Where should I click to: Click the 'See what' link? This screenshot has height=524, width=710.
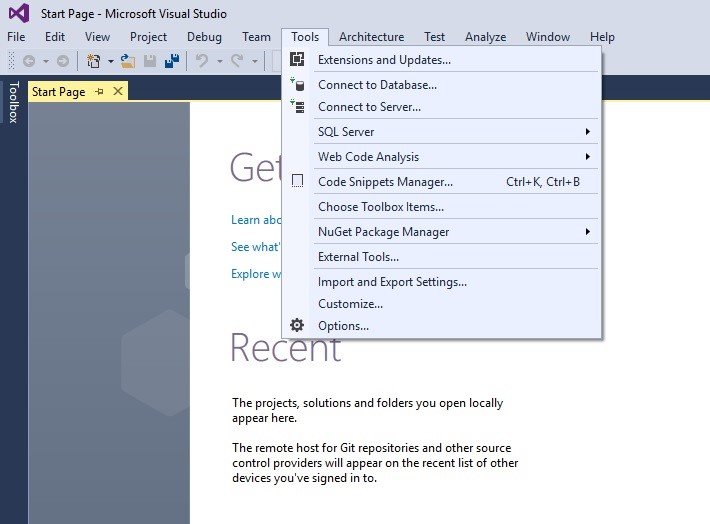point(256,246)
